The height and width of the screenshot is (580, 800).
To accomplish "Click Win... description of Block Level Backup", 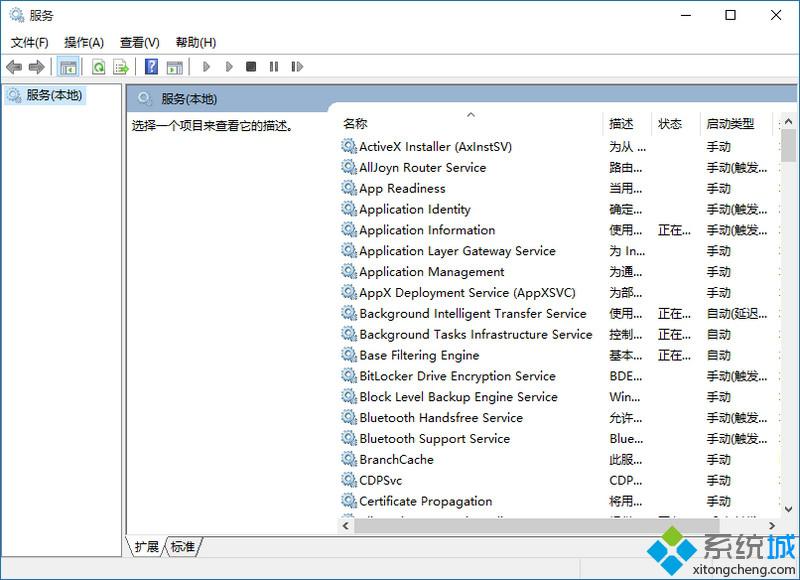I will tap(624, 397).
